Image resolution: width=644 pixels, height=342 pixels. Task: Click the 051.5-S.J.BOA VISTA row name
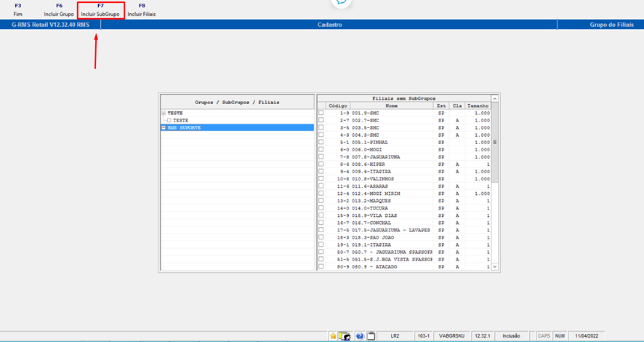(x=392, y=259)
